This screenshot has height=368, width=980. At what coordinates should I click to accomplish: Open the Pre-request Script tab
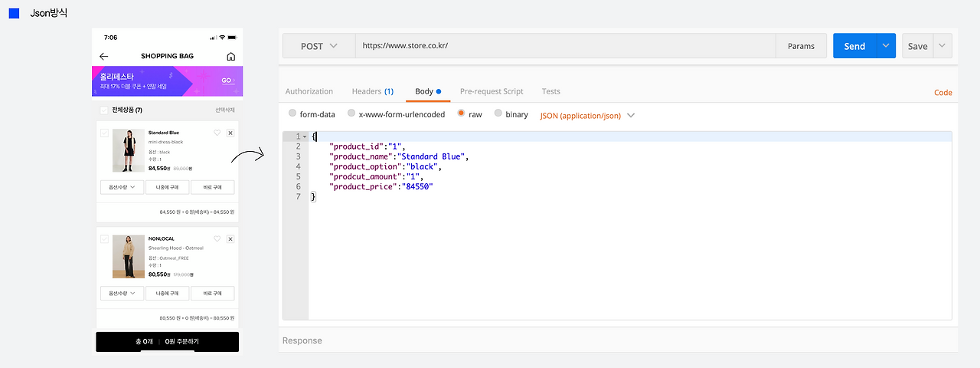pos(492,91)
